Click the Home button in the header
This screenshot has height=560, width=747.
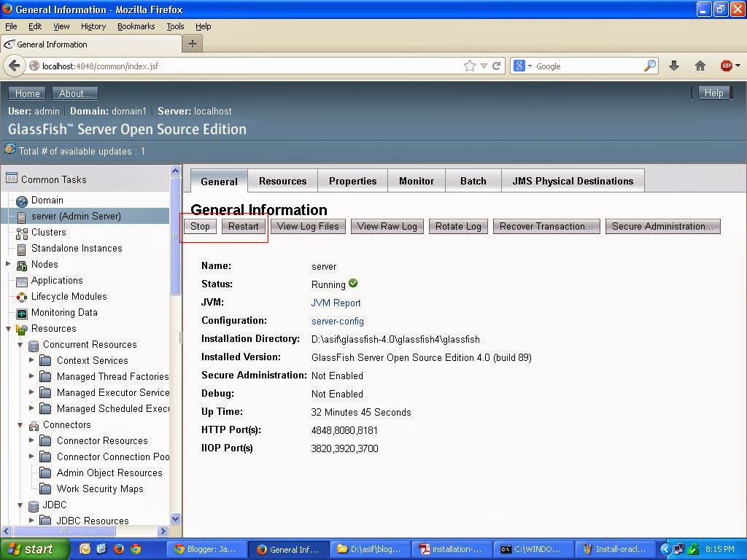[x=27, y=93]
